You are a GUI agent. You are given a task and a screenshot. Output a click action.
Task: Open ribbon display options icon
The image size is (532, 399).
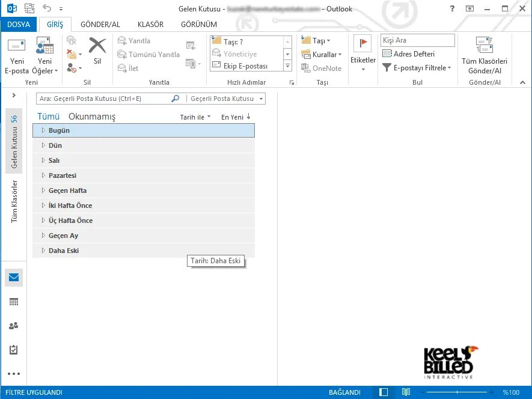(x=469, y=8)
